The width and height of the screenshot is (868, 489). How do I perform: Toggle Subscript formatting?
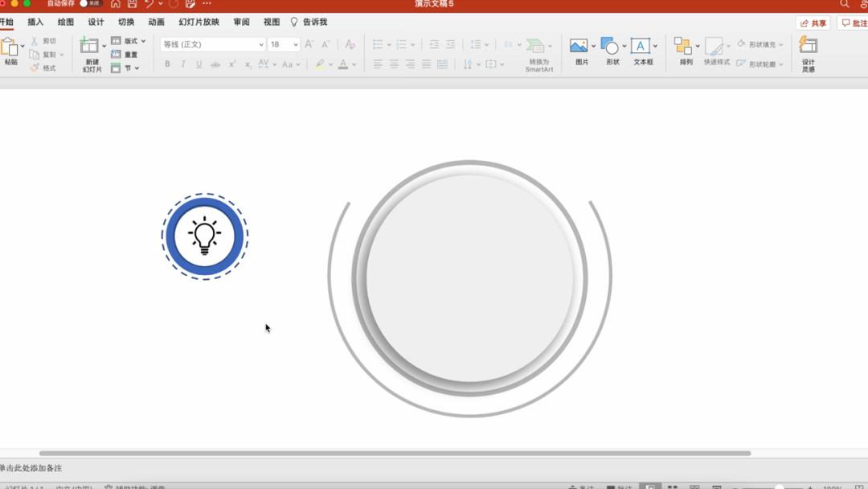pos(248,64)
